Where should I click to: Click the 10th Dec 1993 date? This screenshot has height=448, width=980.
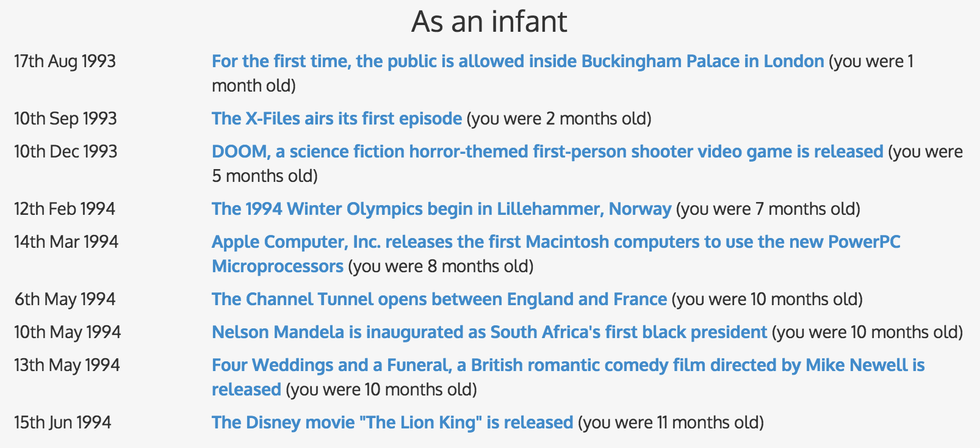65,152
